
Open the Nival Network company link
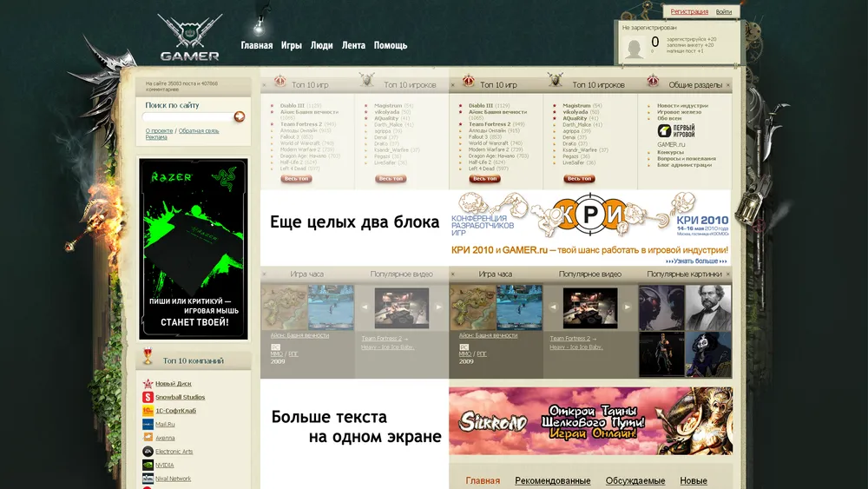tap(173, 479)
